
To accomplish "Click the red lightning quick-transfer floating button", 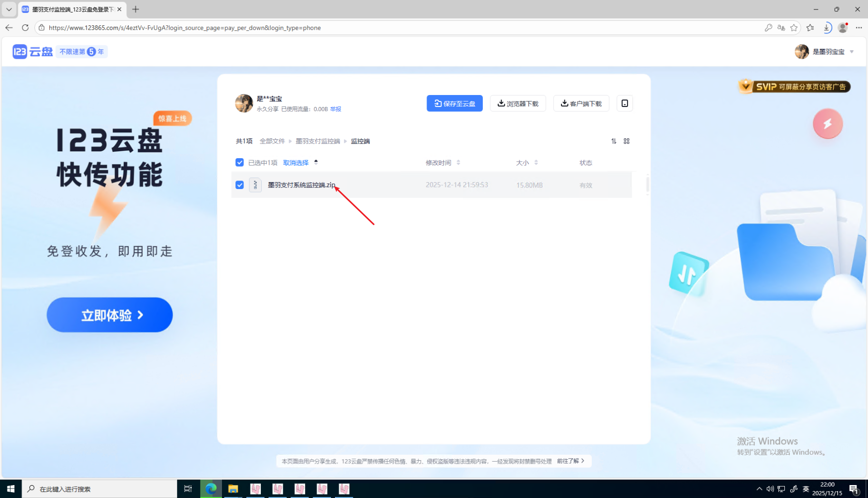I will 827,124.
